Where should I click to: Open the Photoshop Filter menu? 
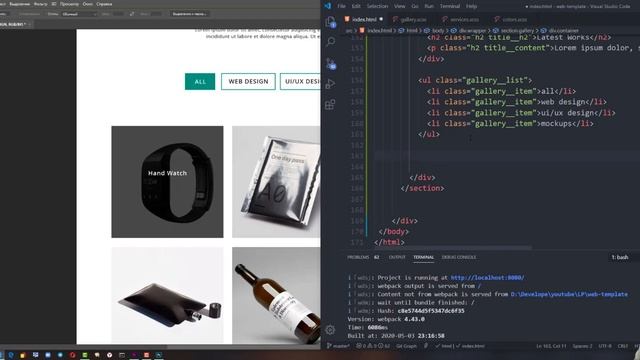click(x=40, y=4)
